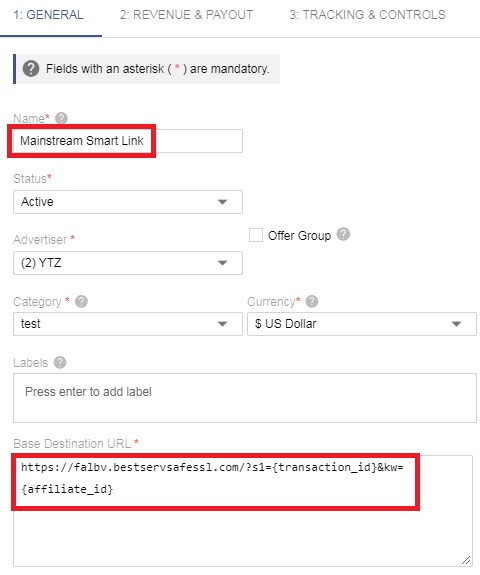The image size is (480, 575).
Task: Click inside the Base Destination URL textarea
Action: (x=243, y=511)
